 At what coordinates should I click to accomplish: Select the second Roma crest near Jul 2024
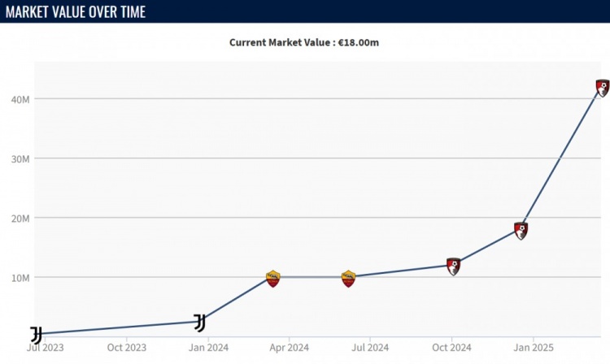coord(348,279)
